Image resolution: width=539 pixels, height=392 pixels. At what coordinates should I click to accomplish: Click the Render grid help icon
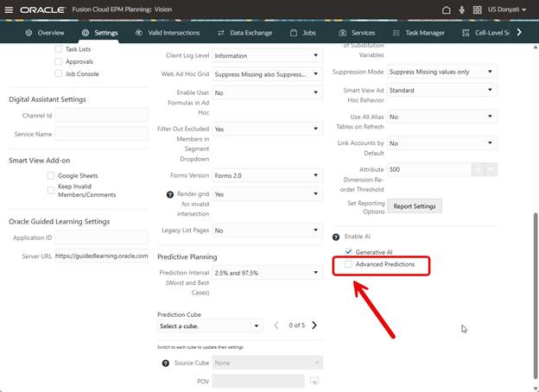click(x=169, y=194)
